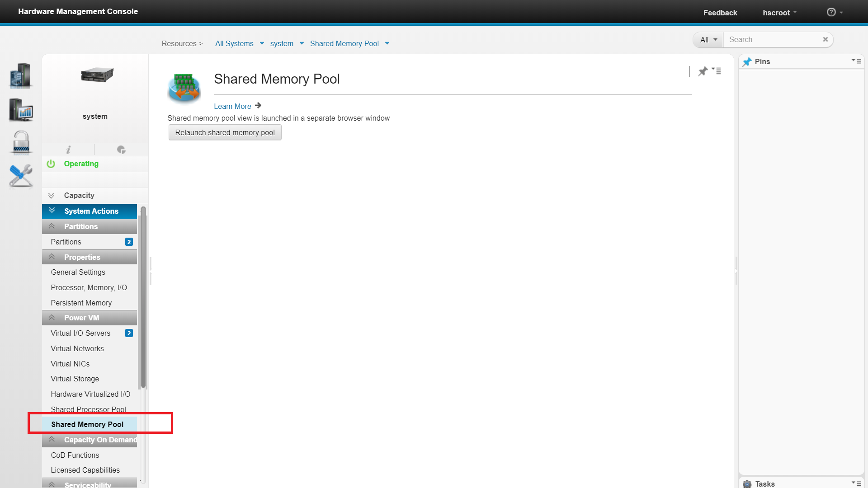This screenshot has width=868, height=488.
Task: Expand the Shared Memory Pool breadcrumb dropdown arrow
Action: pos(387,43)
